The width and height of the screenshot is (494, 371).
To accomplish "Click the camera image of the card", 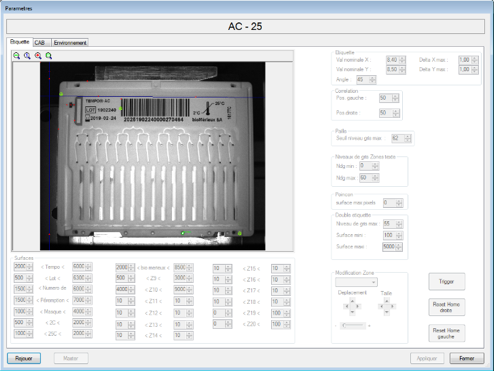I will coord(153,156).
